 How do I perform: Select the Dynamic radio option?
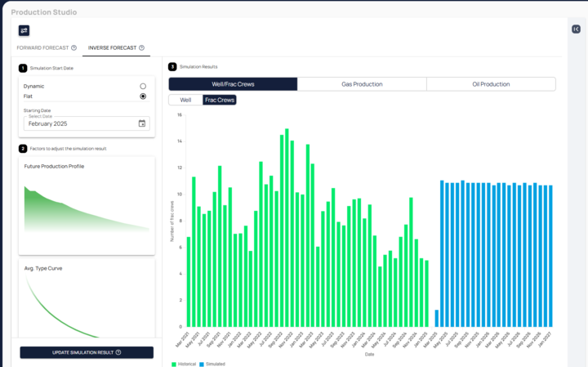coord(143,86)
